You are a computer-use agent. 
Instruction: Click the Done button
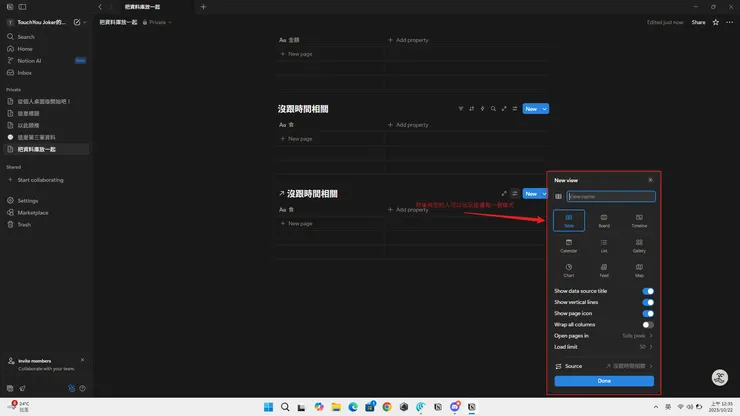(x=604, y=381)
